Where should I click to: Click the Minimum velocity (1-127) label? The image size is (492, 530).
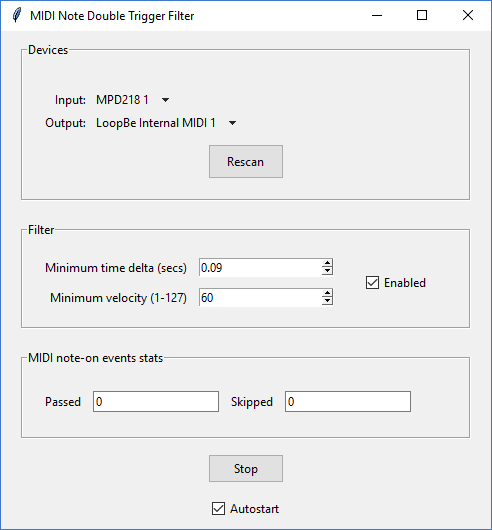click(118, 298)
